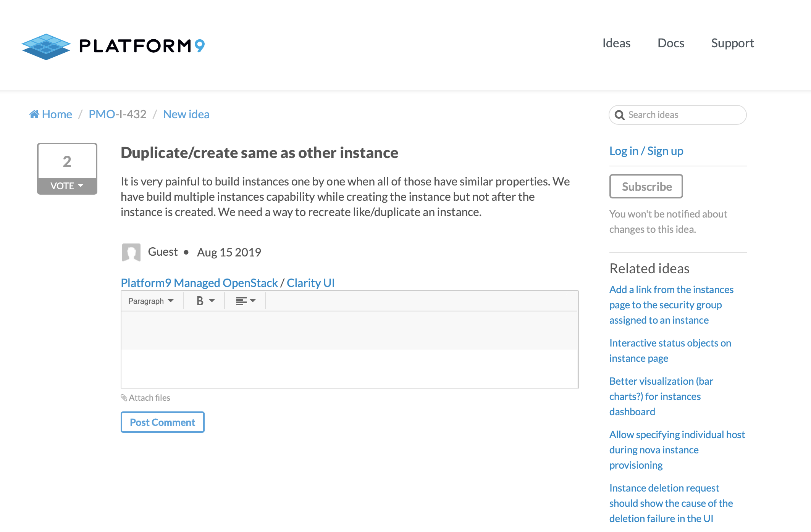811x532 pixels.
Task: Open the Support navigation link
Action: 732,43
